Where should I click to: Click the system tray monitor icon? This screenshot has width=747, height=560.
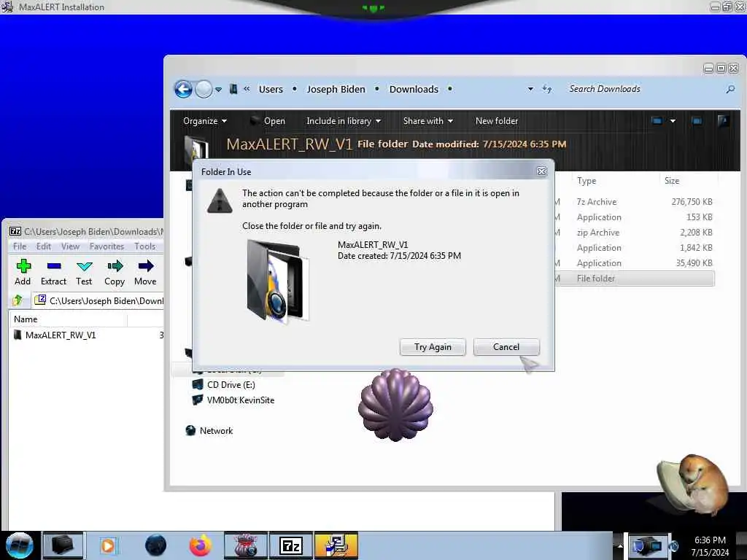646,545
